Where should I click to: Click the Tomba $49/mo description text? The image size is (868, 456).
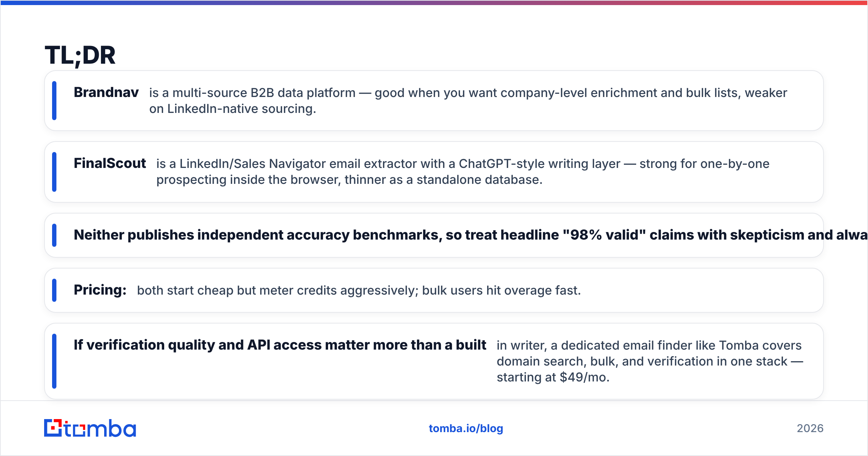click(650, 361)
